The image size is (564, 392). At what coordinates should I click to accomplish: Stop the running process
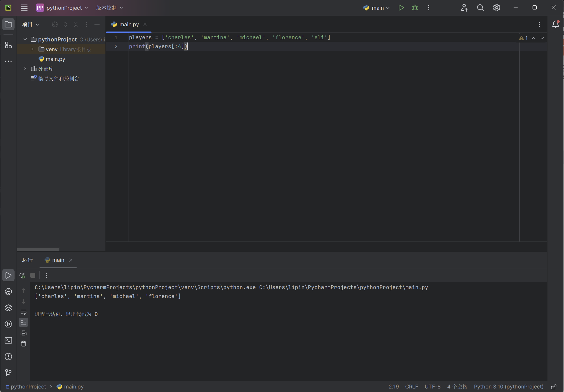33,275
